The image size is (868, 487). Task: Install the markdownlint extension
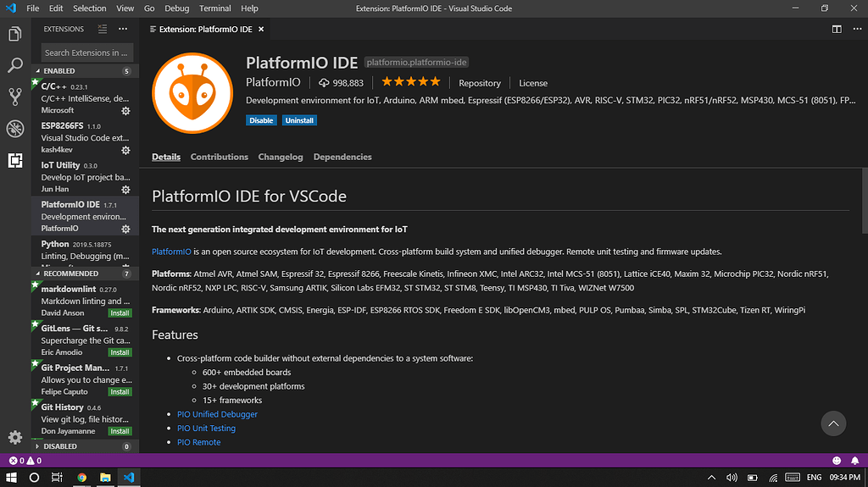120,313
